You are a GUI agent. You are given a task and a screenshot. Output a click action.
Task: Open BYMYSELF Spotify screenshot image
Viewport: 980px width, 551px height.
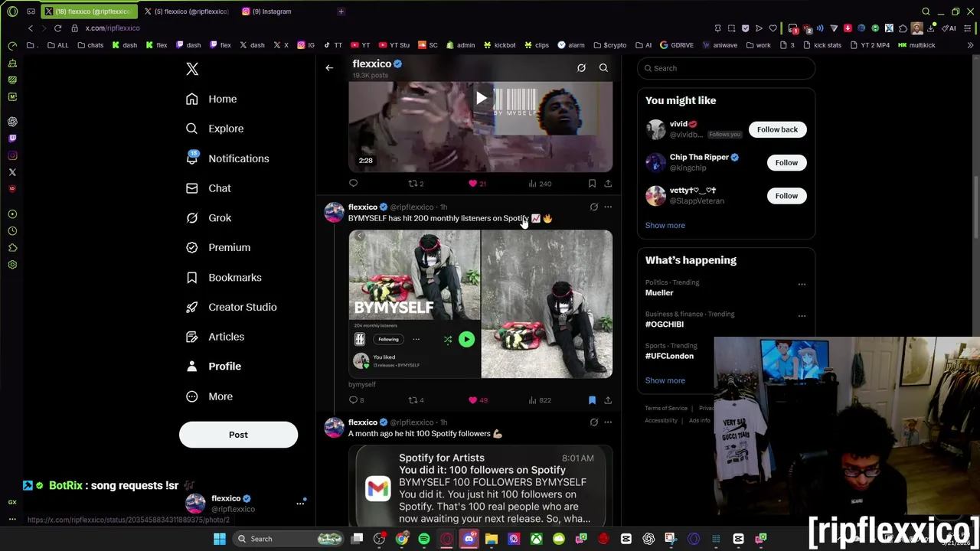pos(414,305)
